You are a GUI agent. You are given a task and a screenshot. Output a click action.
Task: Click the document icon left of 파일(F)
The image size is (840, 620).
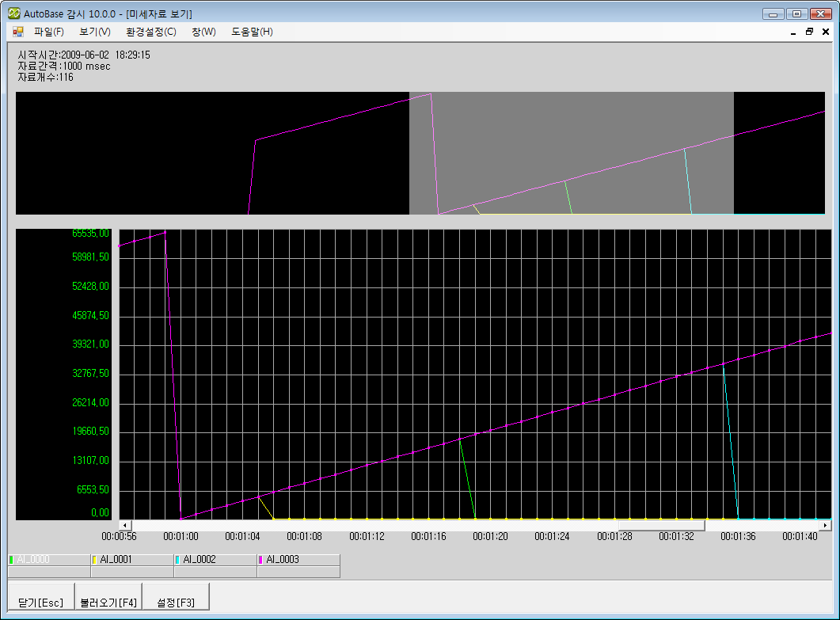(x=17, y=32)
